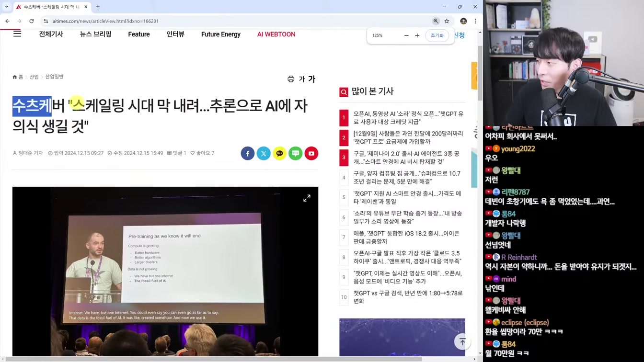The image size is (644, 362).
Task: Open the 댓글 1 comments link
Action: pyautogui.click(x=177, y=153)
